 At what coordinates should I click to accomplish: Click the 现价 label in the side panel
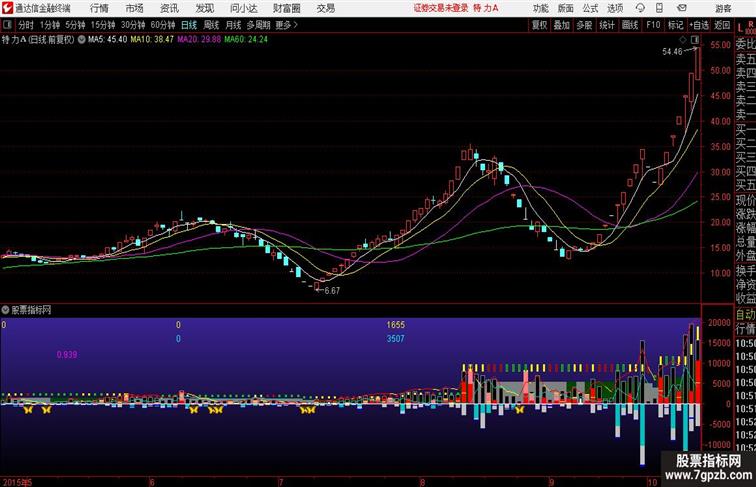point(745,201)
